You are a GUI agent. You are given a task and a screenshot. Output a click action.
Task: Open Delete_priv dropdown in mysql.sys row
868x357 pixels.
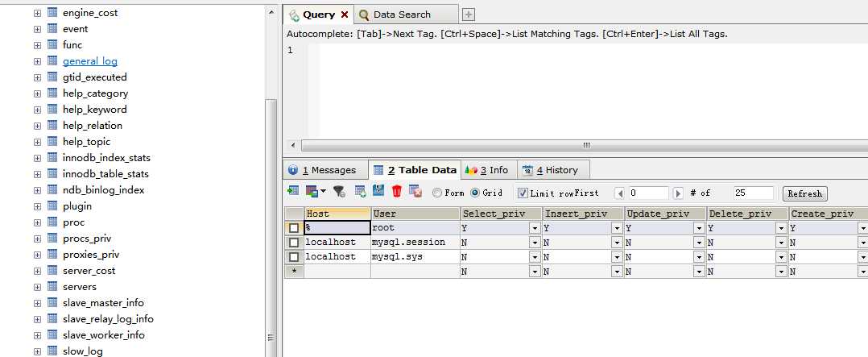[x=781, y=257]
